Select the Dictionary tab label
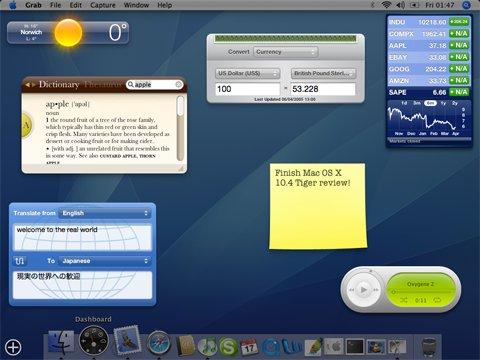This screenshot has width=480, height=360. pos(59,84)
